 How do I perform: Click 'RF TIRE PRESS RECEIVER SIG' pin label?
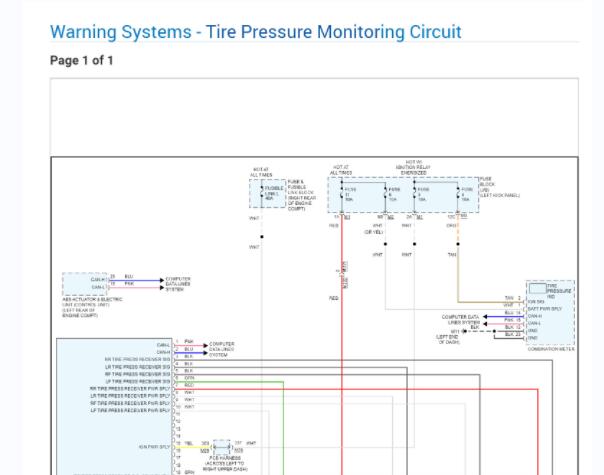pyautogui.click(x=138, y=374)
